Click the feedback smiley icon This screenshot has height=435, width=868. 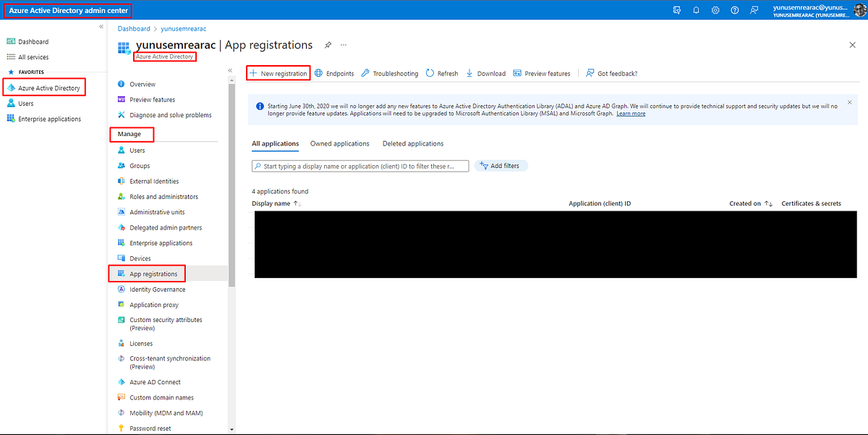(752, 9)
